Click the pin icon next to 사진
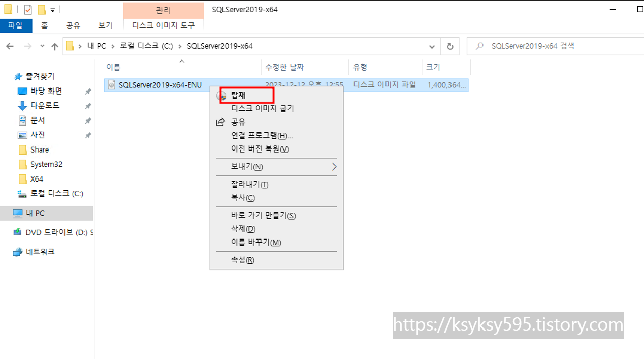Viewport: 644px width, 359px height. point(88,135)
